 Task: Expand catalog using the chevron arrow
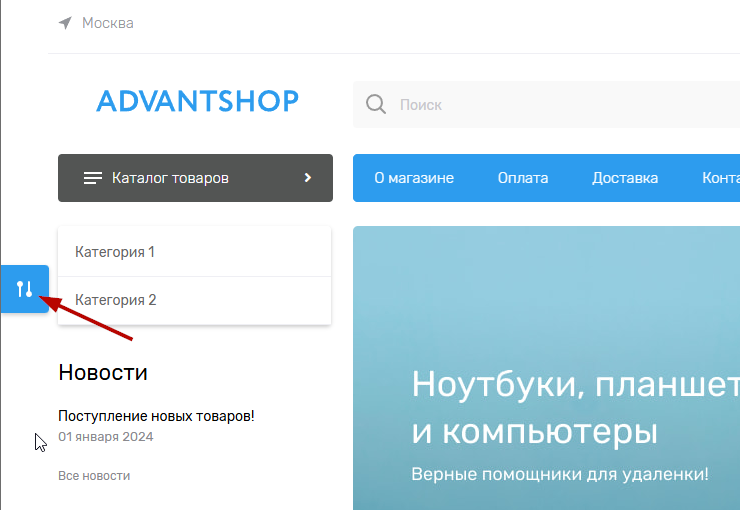click(x=308, y=178)
